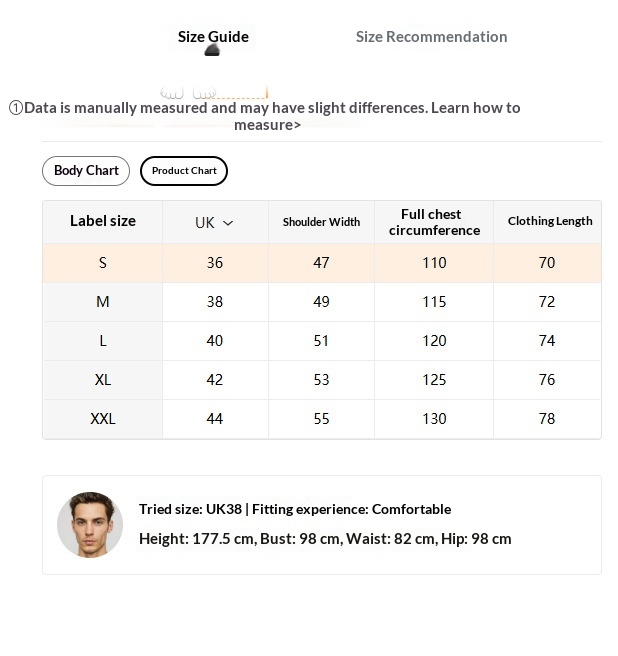Click the UK 38 cell in M row
The height and width of the screenshot is (656, 618).
(x=215, y=302)
